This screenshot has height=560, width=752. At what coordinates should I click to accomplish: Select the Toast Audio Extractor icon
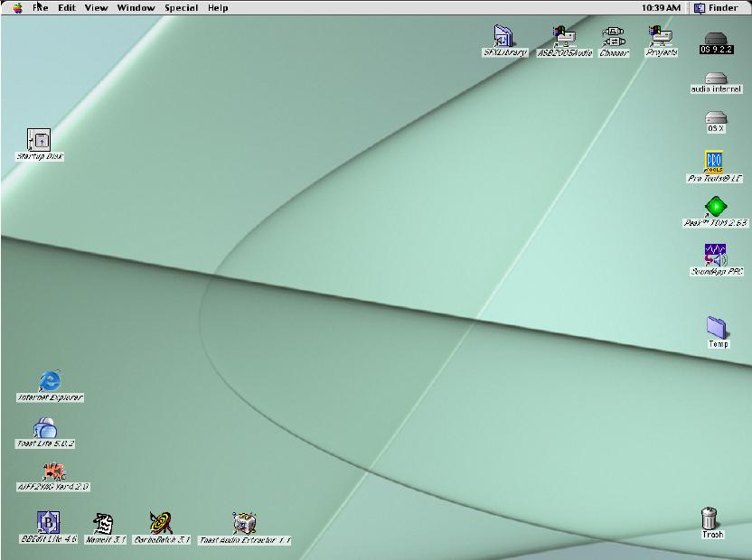coord(244,522)
